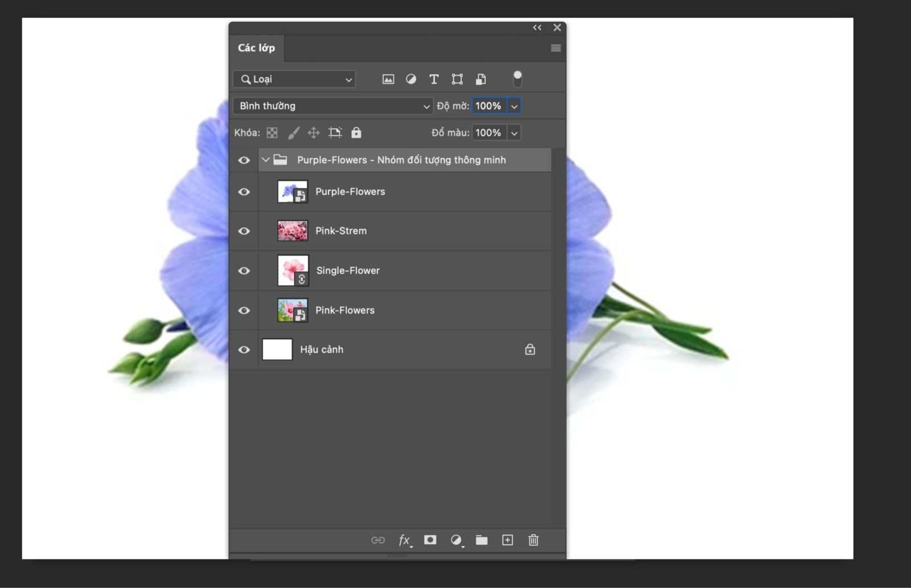Image resolution: width=911 pixels, height=588 pixels.
Task: Click the Link layers icon
Action: tap(378, 540)
